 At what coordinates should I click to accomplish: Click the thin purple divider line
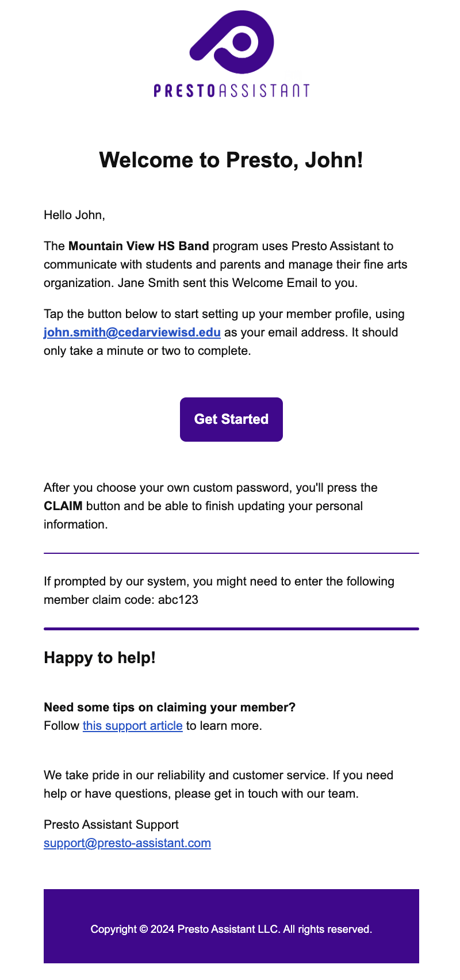point(231,553)
